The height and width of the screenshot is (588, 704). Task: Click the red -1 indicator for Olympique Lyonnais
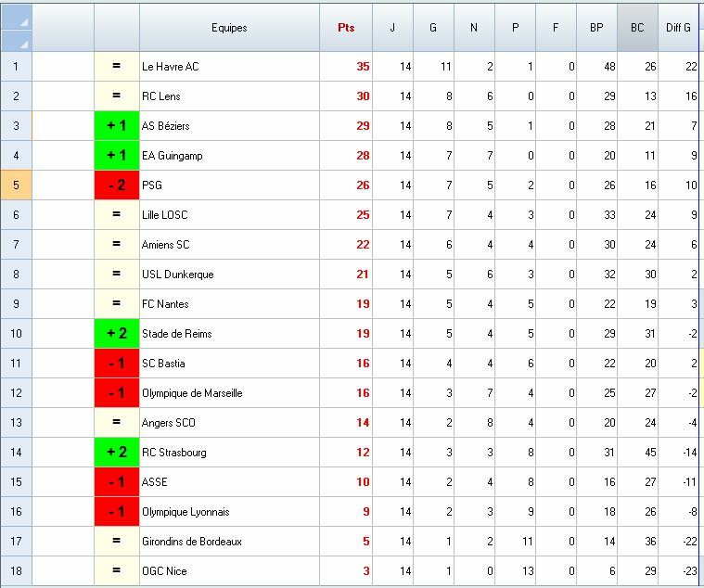[x=117, y=512]
